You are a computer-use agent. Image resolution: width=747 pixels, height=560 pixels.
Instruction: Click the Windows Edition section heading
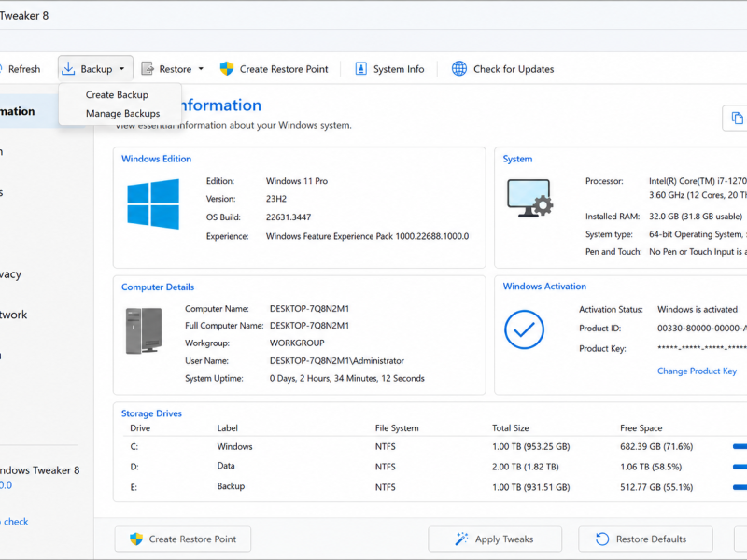156,159
